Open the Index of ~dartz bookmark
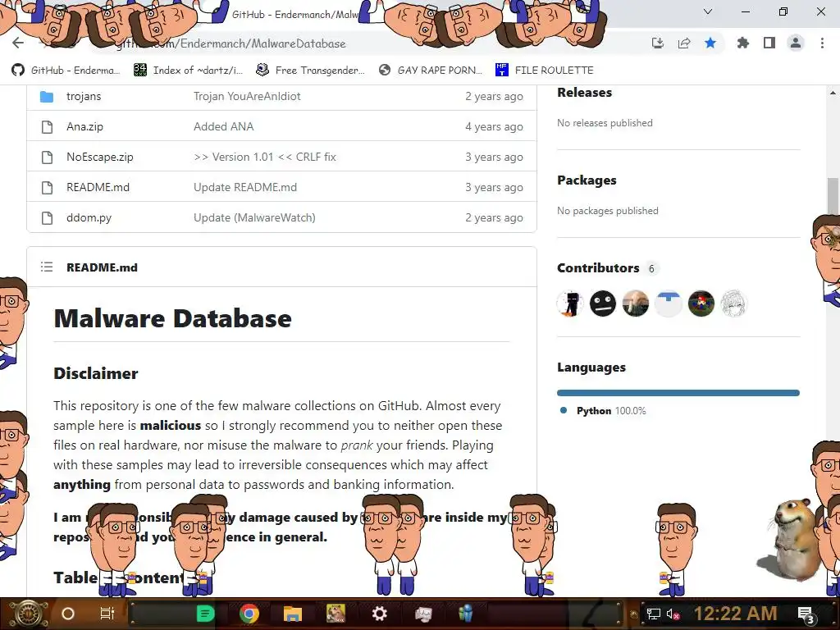The height and width of the screenshot is (630, 840). [x=188, y=71]
